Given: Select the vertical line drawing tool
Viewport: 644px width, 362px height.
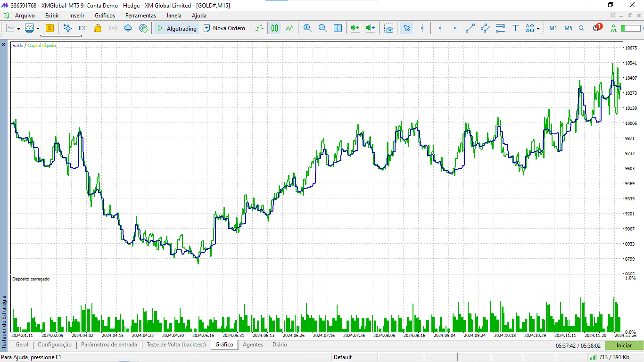Looking at the screenshot, I should point(440,28).
